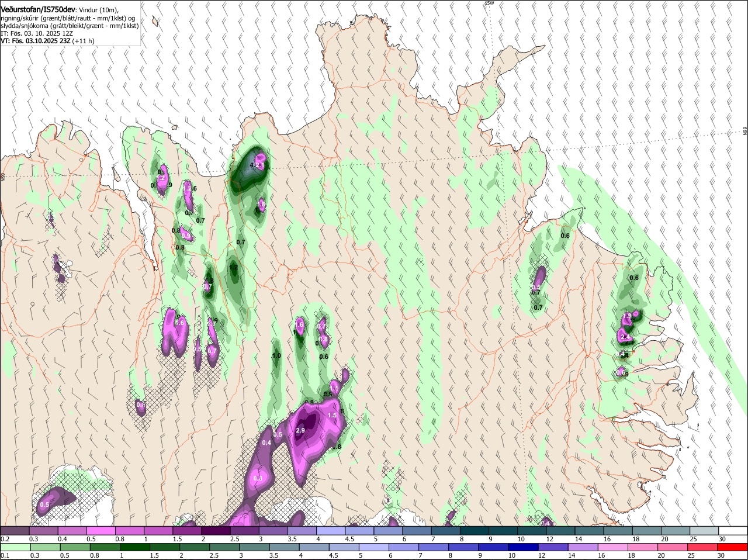748x560 pixels.
Task: Click the grayish purple 0.2 swatch in upper legend
Action: [15, 530]
